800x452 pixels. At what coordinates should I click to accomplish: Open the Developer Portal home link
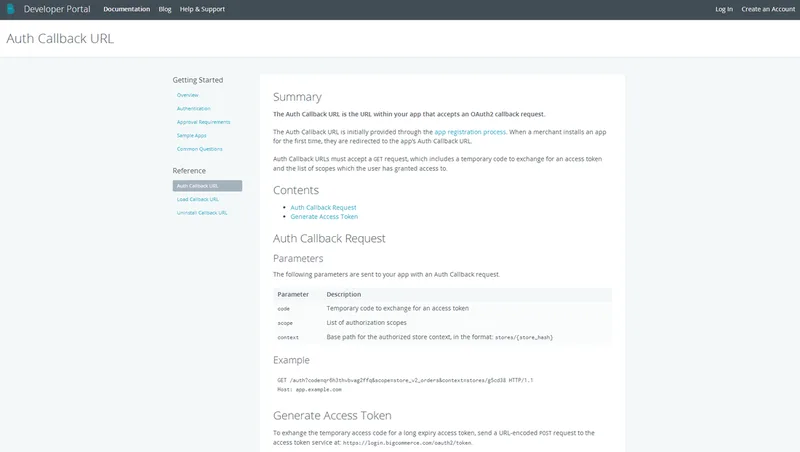click(x=57, y=9)
